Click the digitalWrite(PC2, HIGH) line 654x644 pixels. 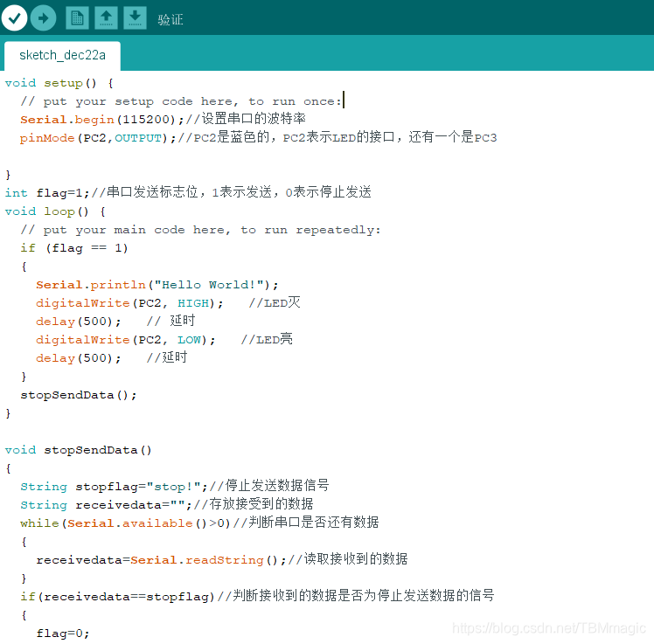[x=168, y=303]
